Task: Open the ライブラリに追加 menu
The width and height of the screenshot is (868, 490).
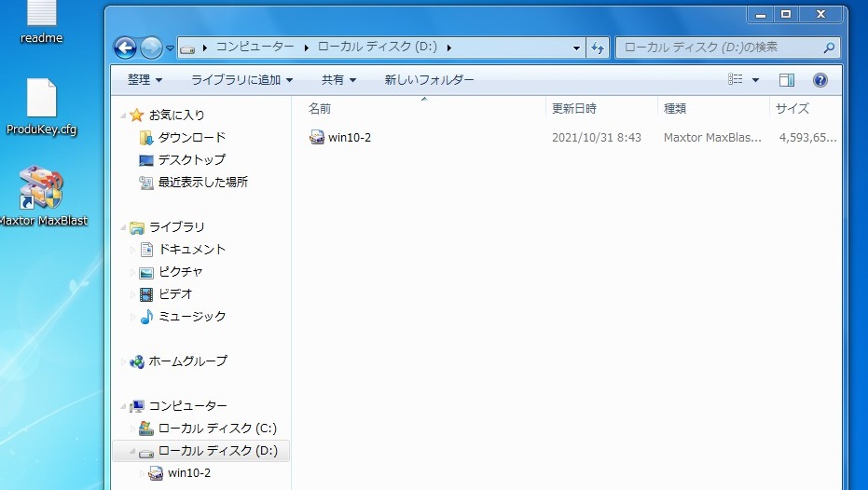Action: tap(241, 80)
